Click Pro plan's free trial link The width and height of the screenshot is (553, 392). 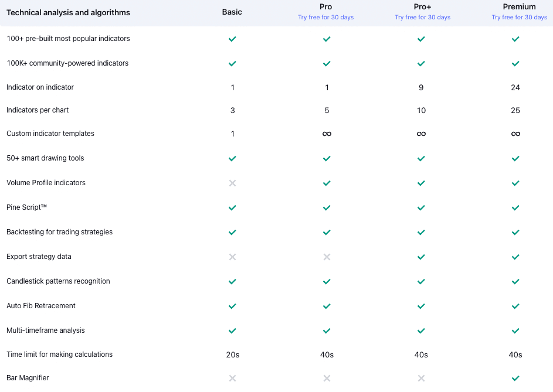point(325,18)
